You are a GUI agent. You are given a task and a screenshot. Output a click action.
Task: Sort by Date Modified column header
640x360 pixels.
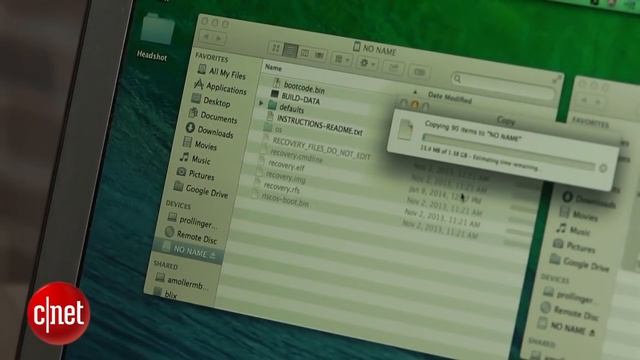(x=450, y=98)
